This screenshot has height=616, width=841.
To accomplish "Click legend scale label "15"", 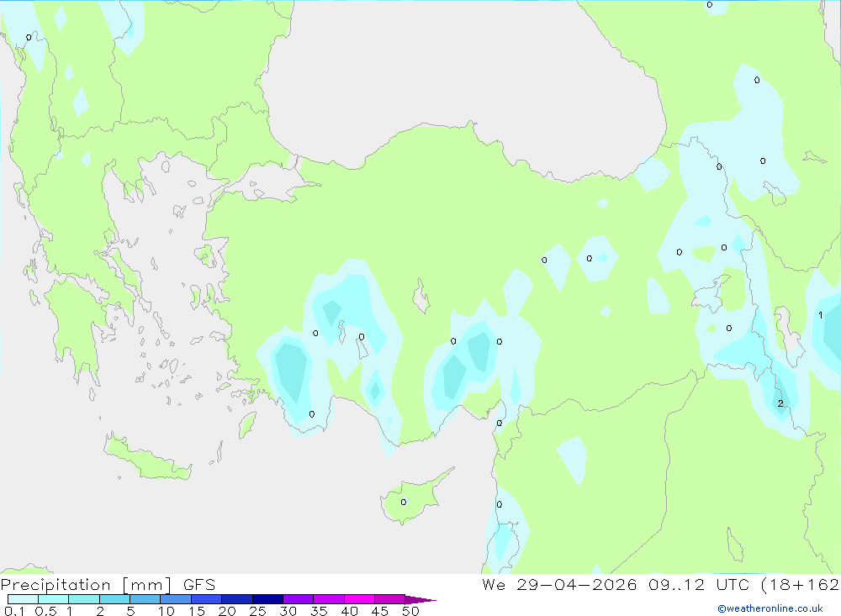I will pyautogui.click(x=197, y=611).
